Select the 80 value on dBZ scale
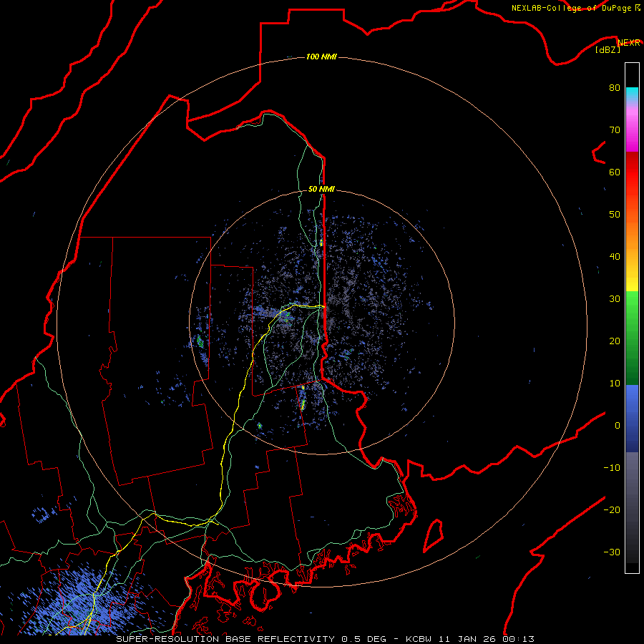This screenshot has width=644, height=644. click(x=615, y=87)
